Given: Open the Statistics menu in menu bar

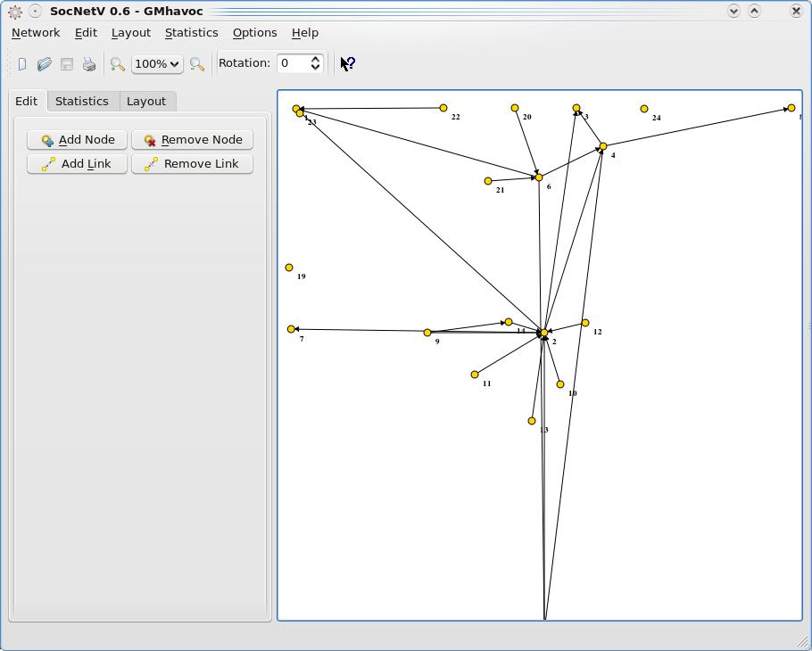Looking at the screenshot, I should pyautogui.click(x=191, y=32).
